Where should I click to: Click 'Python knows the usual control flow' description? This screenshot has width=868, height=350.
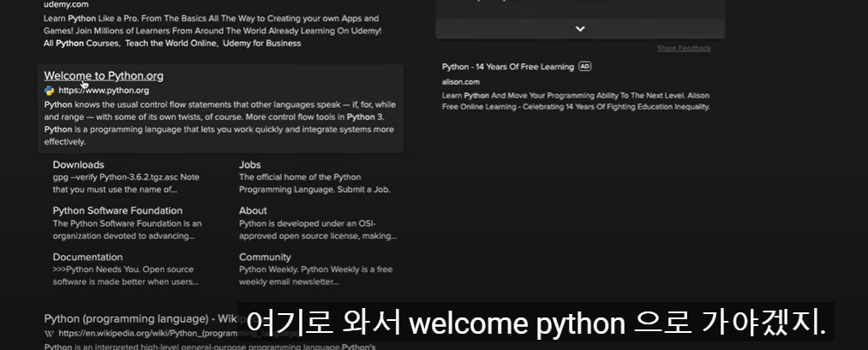(x=219, y=123)
